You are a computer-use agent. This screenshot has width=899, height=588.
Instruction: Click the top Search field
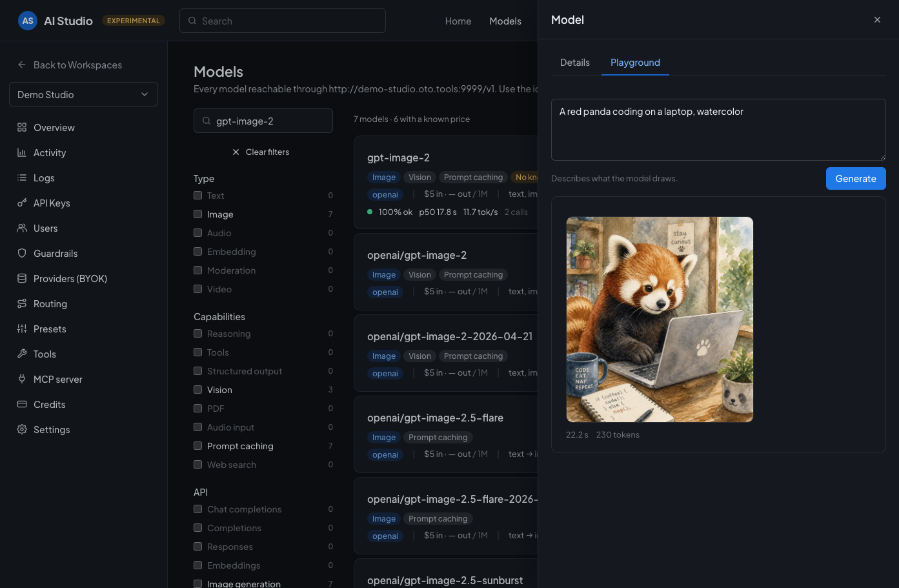pyautogui.click(x=283, y=21)
